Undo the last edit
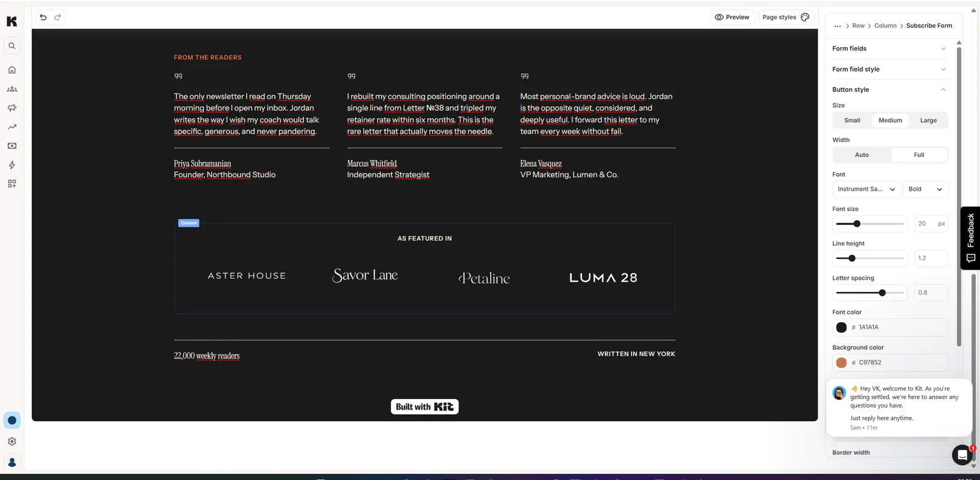The height and width of the screenshot is (480, 980). [43, 17]
